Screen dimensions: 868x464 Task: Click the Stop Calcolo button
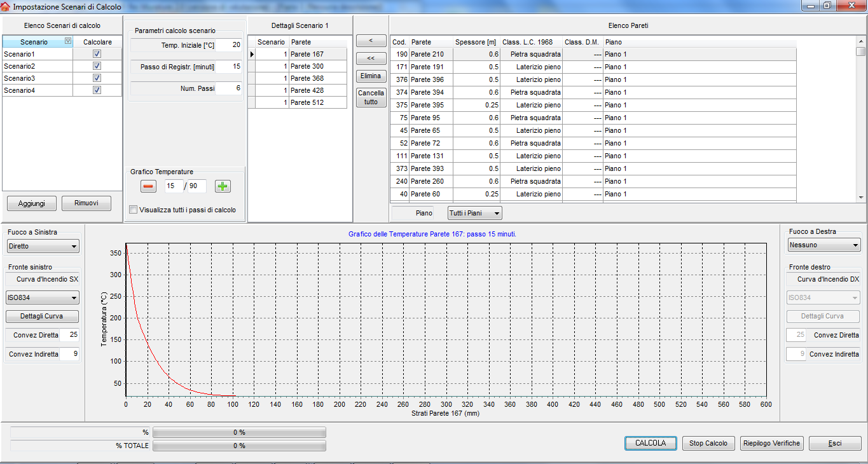click(708, 443)
